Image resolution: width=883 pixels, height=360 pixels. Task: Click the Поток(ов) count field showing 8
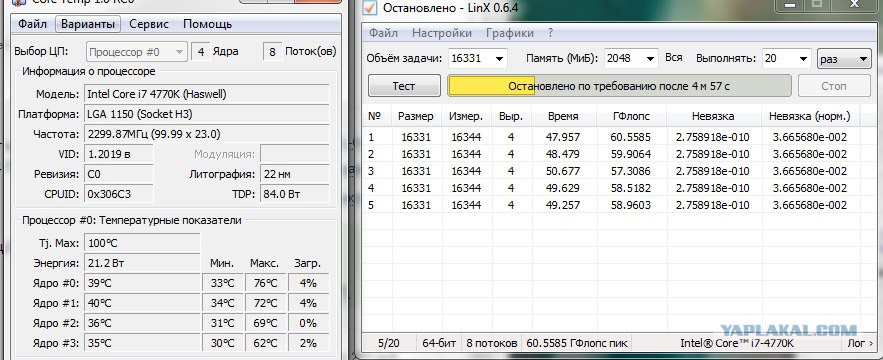(x=273, y=52)
